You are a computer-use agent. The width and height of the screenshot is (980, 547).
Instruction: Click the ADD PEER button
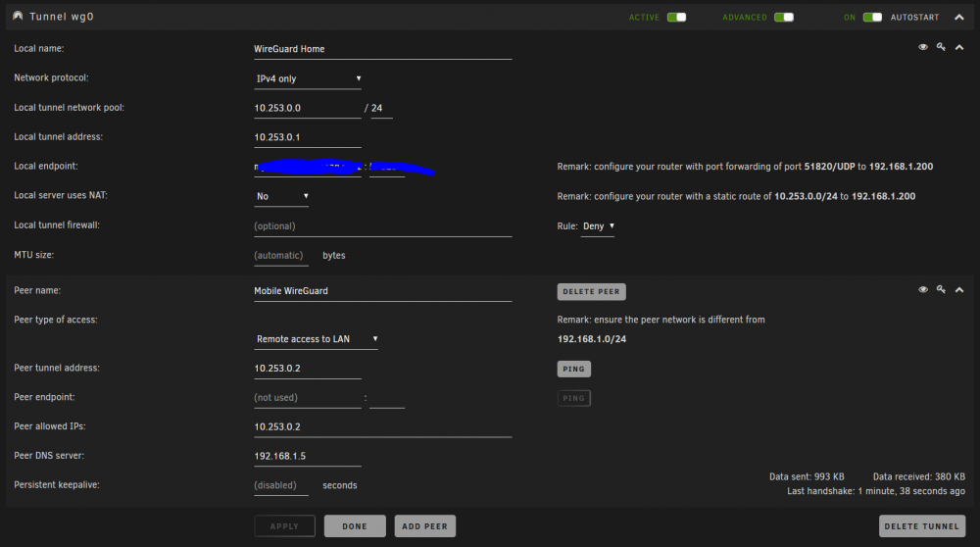(x=425, y=526)
